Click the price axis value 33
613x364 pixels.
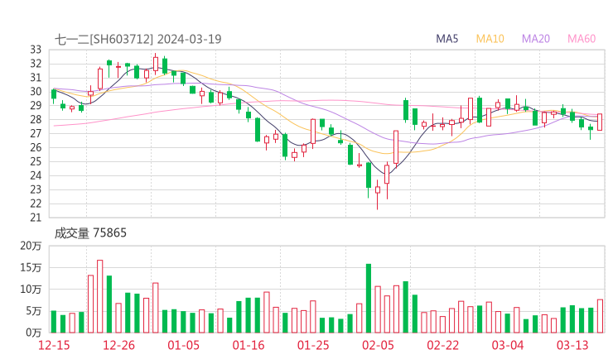[36, 50]
